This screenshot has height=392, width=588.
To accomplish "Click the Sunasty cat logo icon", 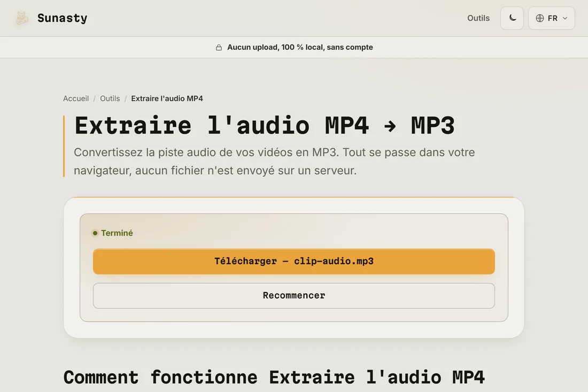I will pos(22,18).
